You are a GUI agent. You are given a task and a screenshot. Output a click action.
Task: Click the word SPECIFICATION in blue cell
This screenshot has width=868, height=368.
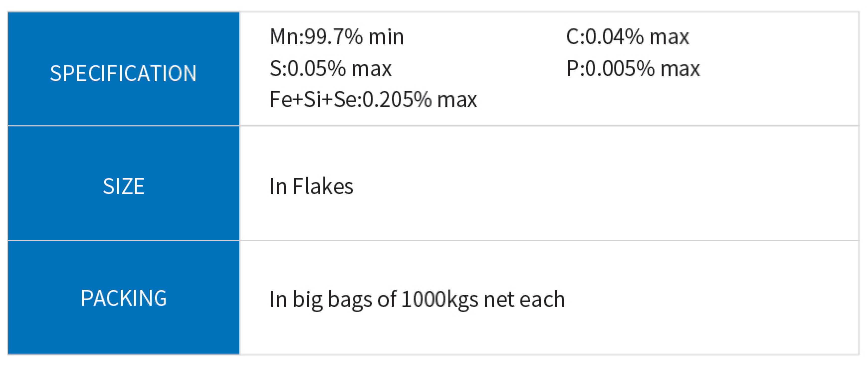coord(123,74)
